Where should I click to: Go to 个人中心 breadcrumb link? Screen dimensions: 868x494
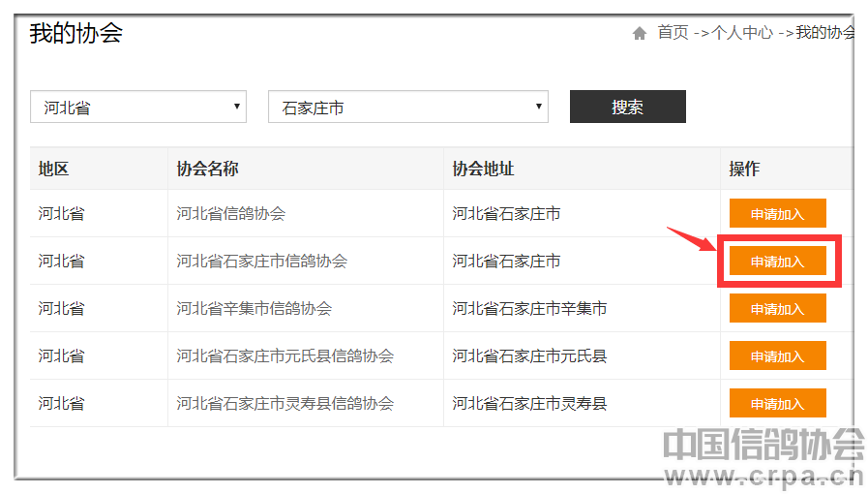pyautogui.click(x=742, y=33)
